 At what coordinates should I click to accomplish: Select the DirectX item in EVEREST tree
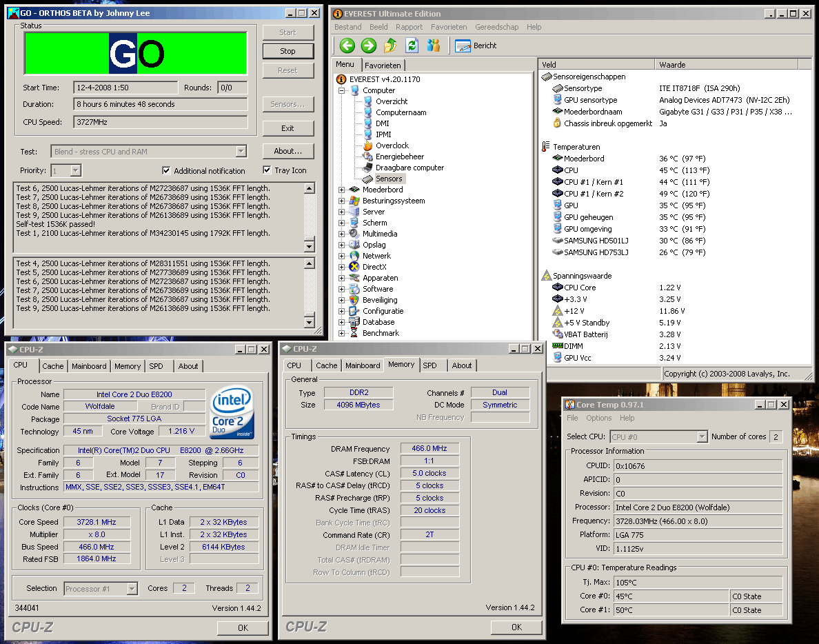click(x=374, y=267)
